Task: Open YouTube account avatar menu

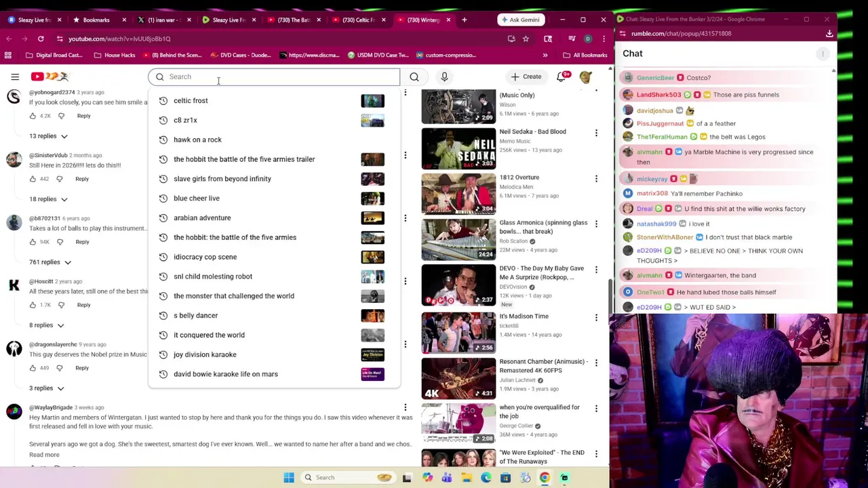Action: click(586, 77)
